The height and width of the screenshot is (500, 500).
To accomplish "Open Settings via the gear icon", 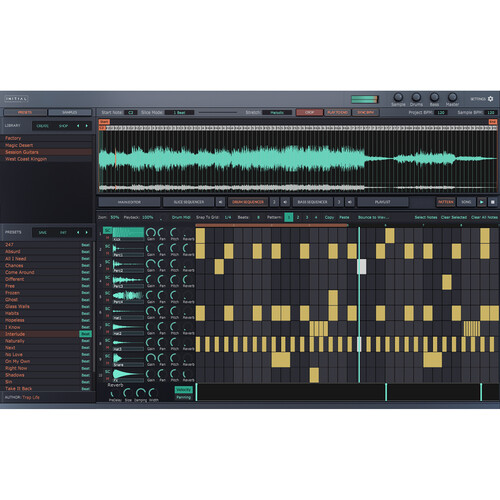I will (490, 99).
